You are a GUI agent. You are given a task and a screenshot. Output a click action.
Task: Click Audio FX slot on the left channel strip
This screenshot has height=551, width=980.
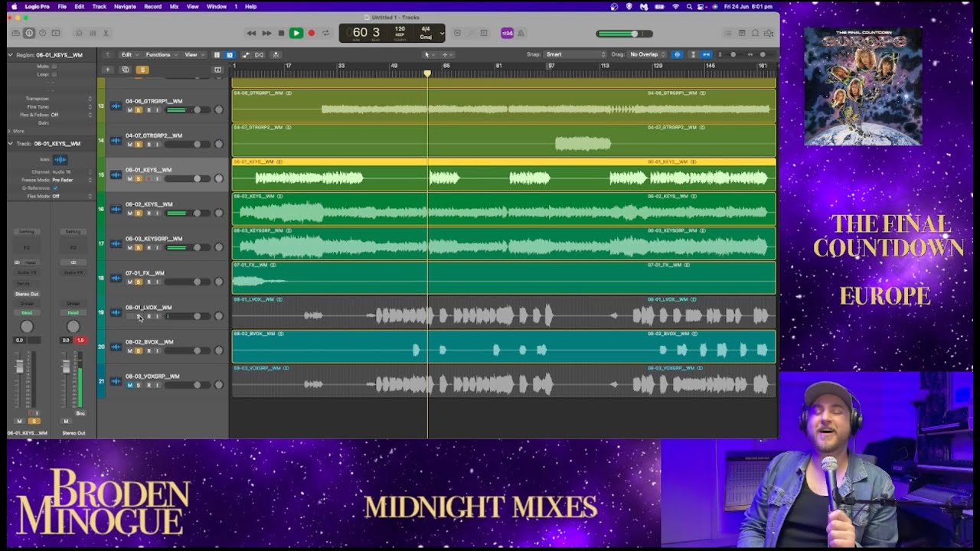point(27,273)
